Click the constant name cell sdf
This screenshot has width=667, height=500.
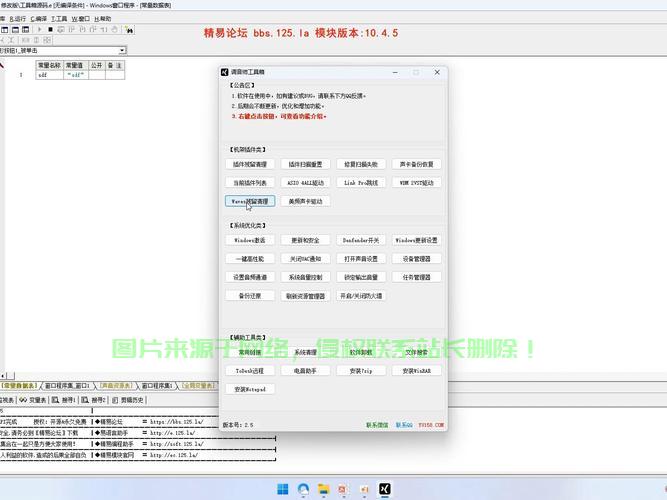pos(49,75)
